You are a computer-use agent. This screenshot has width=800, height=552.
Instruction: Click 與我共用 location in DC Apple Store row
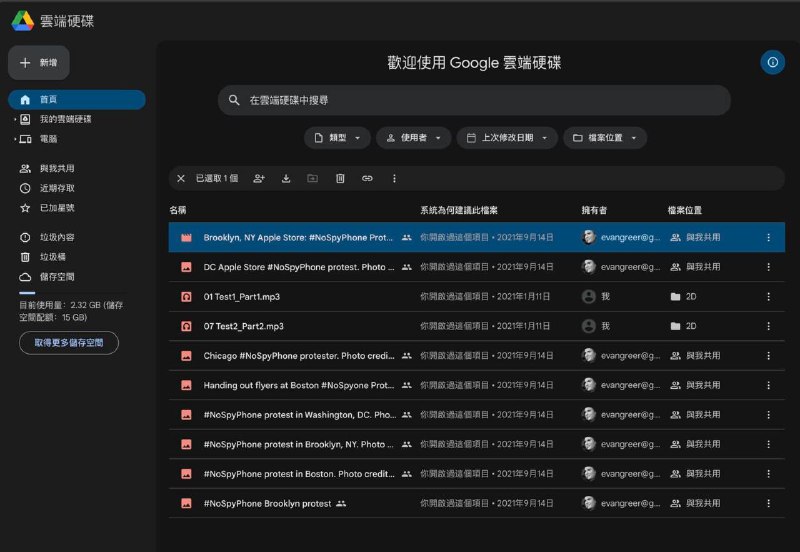pos(695,267)
